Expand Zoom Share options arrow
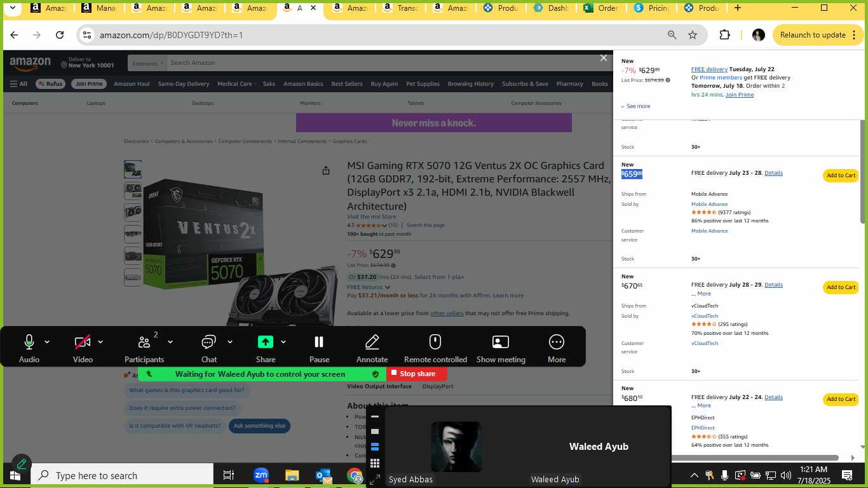 pyautogui.click(x=283, y=342)
